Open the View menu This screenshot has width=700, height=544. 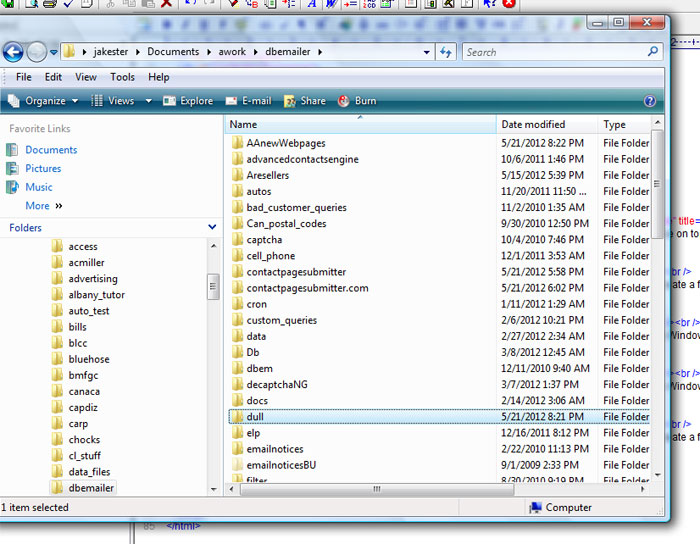pyautogui.click(x=86, y=77)
